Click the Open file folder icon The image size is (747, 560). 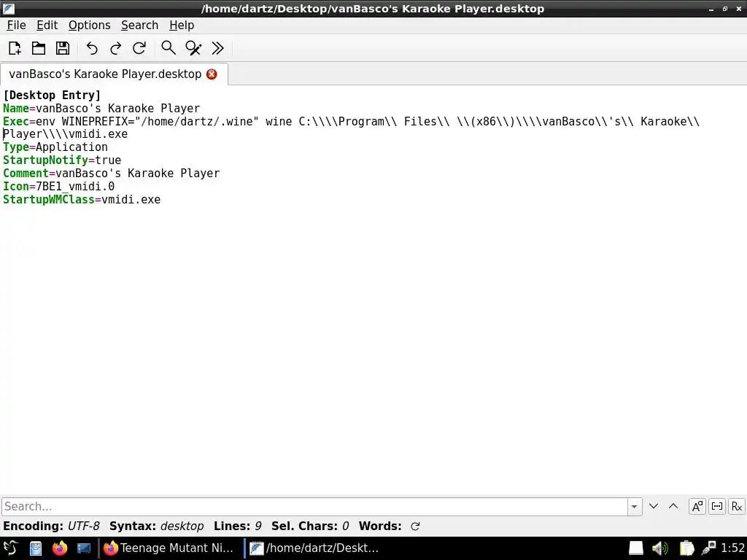tap(39, 48)
